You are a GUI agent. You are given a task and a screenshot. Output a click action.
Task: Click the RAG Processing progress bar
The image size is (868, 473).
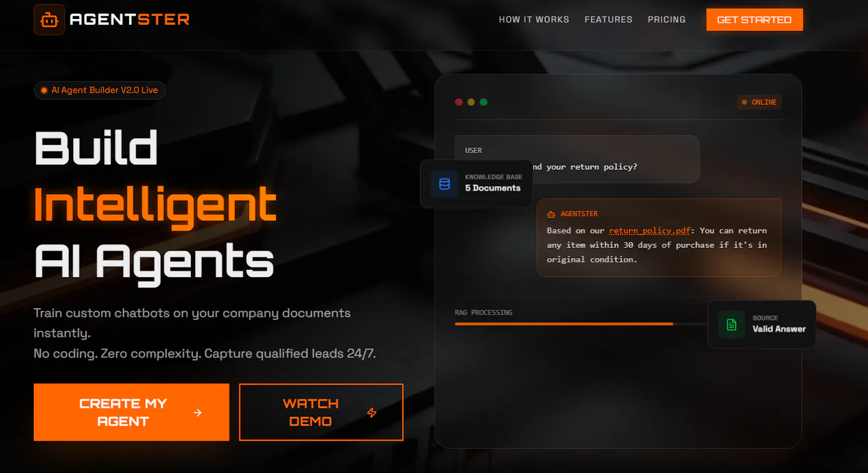pyautogui.click(x=580, y=324)
